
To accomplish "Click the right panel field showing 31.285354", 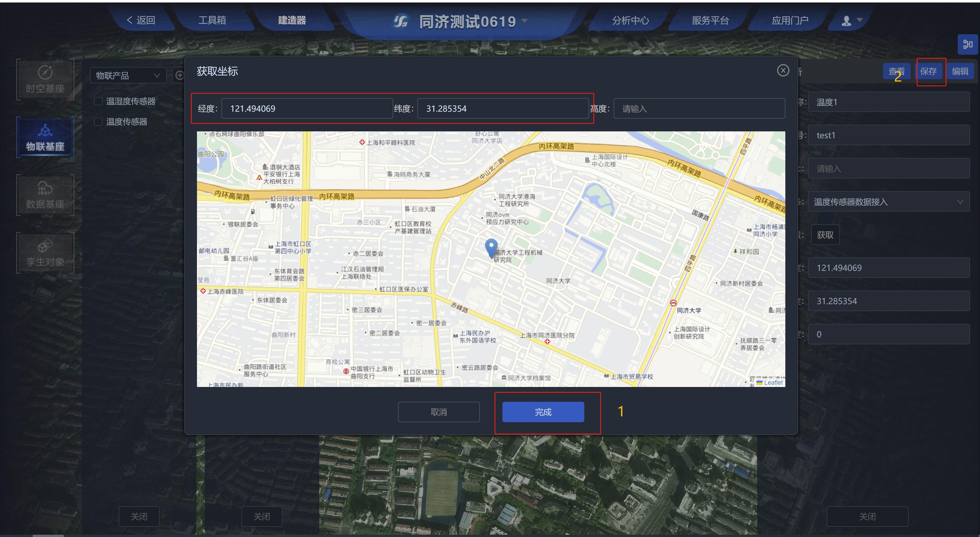I will point(888,301).
